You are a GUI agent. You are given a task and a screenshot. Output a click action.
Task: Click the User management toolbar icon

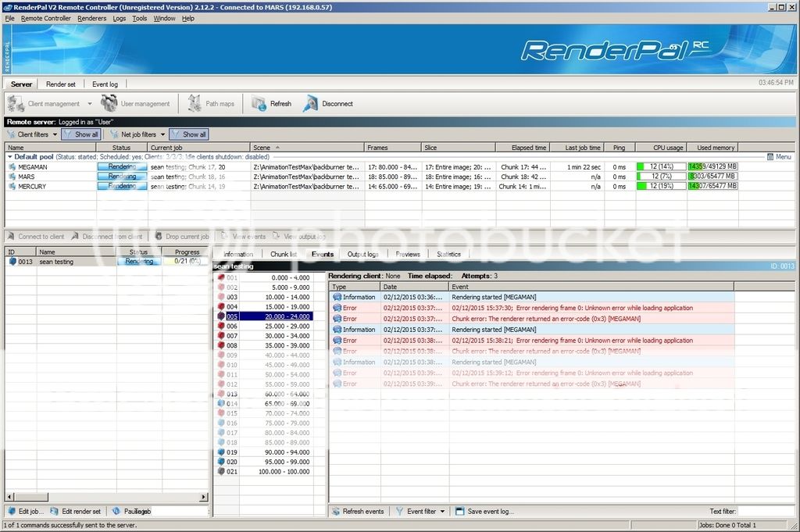tap(109, 103)
